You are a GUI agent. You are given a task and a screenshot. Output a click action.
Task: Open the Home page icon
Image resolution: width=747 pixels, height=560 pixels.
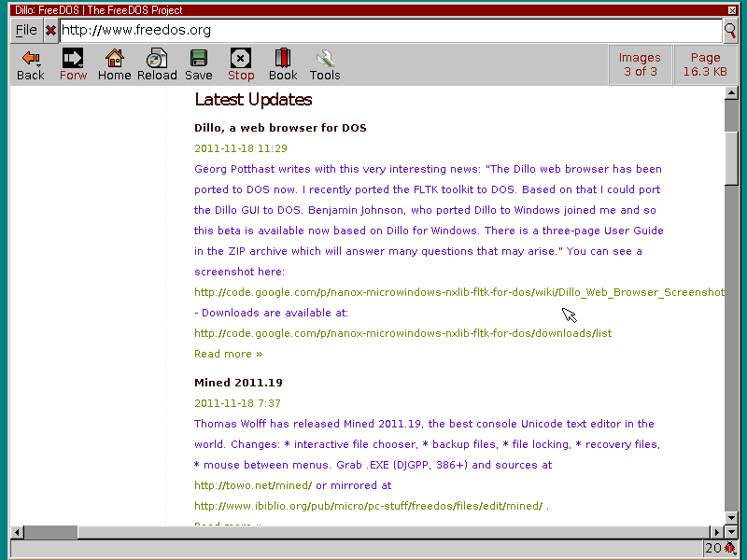coord(114,65)
